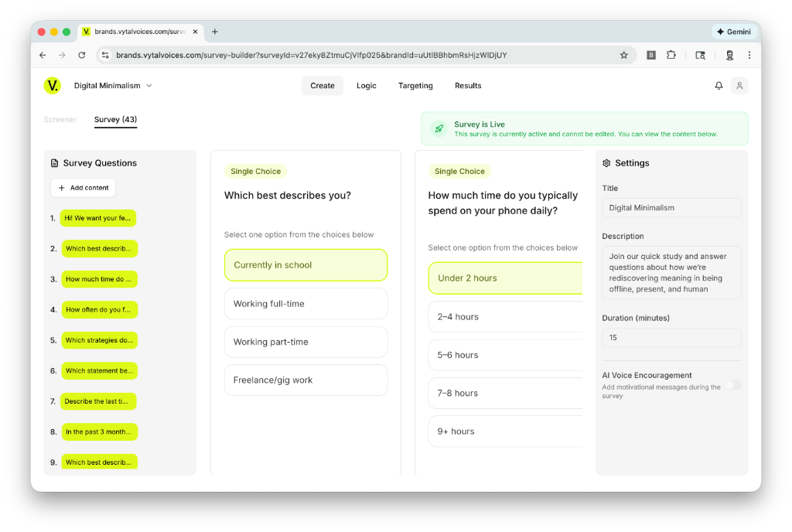The width and height of the screenshot is (792, 532).
Task: Click the Duration minutes input field
Action: click(x=671, y=337)
